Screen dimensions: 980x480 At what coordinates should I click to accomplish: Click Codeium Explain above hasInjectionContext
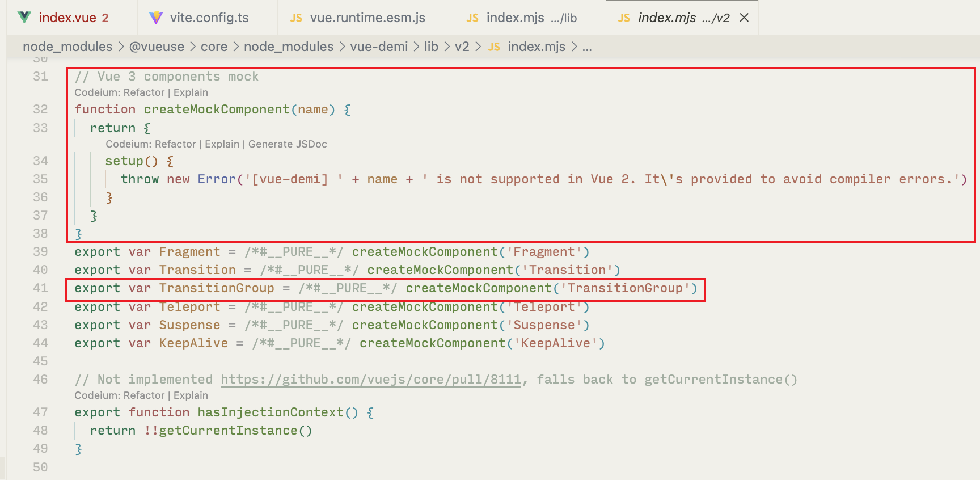tap(191, 395)
